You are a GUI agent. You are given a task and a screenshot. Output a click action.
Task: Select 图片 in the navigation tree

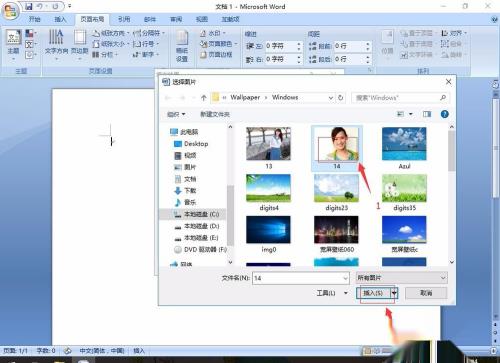[186, 167]
